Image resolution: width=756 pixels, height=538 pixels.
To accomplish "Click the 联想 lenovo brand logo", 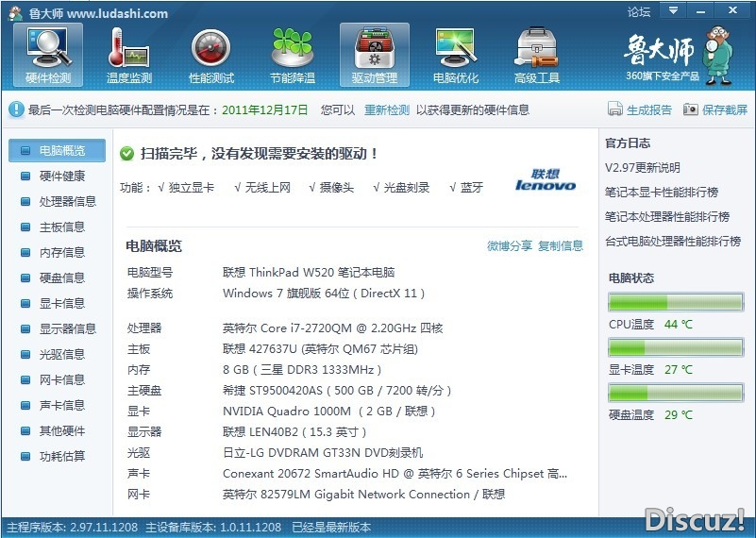I will 546,179.
